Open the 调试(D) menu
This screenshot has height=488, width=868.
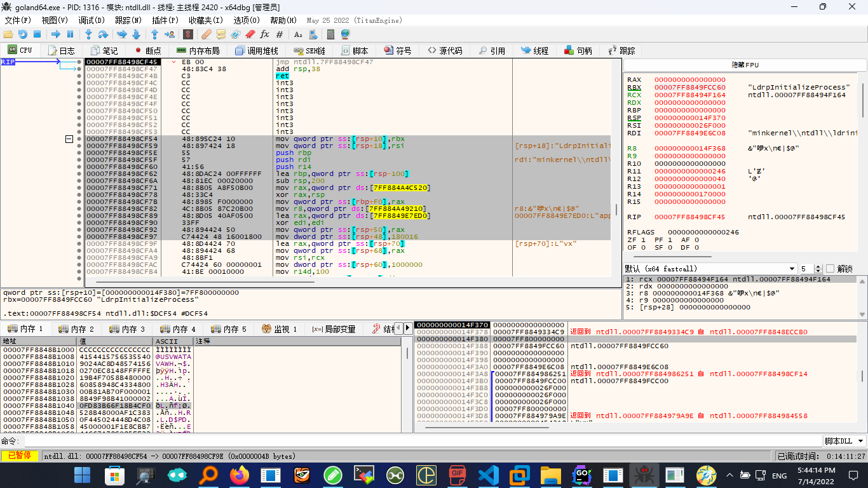click(x=92, y=20)
